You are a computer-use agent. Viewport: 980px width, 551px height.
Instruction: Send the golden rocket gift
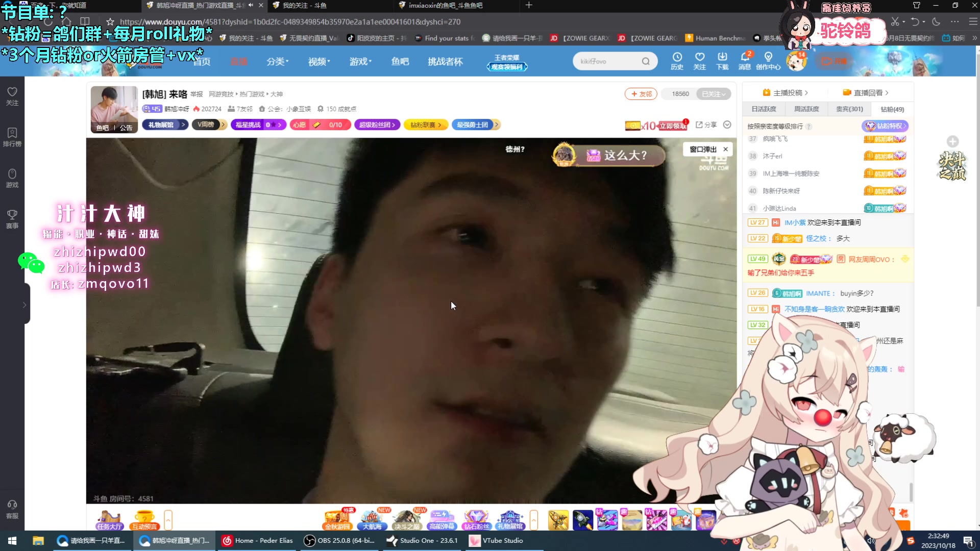click(558, 520)
